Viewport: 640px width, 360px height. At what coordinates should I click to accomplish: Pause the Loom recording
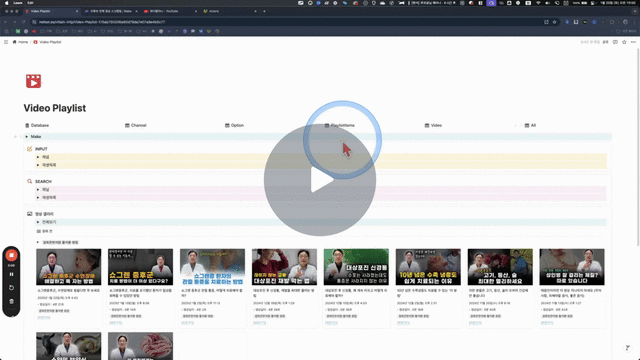[11, 274]
